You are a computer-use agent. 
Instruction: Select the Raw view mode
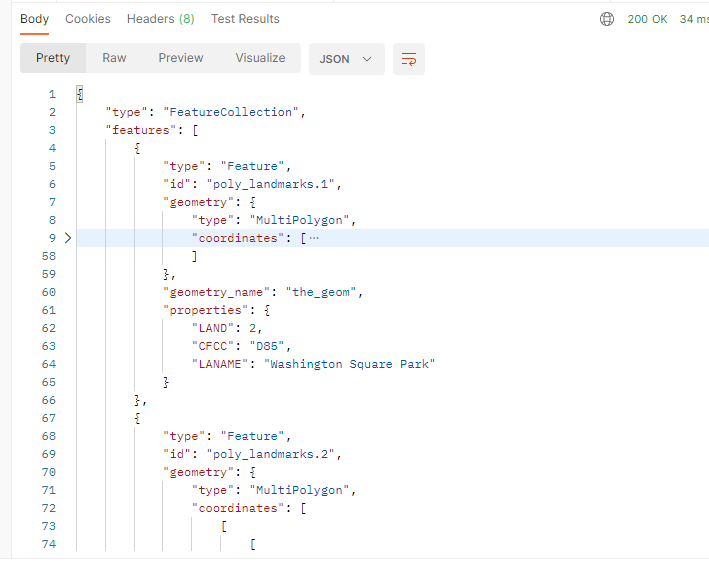(x=114, y=58)
